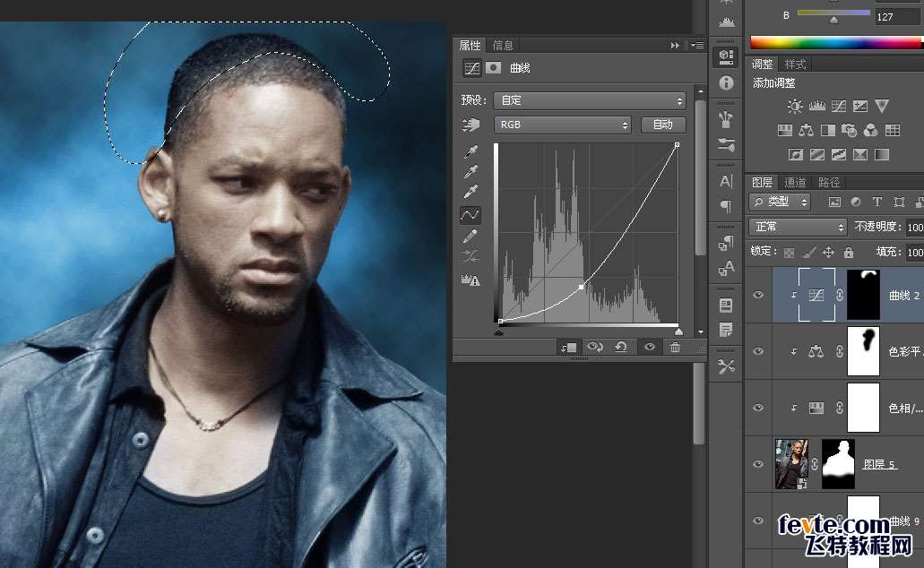Toggle lock position
The image size is (924, 568).
828,252
